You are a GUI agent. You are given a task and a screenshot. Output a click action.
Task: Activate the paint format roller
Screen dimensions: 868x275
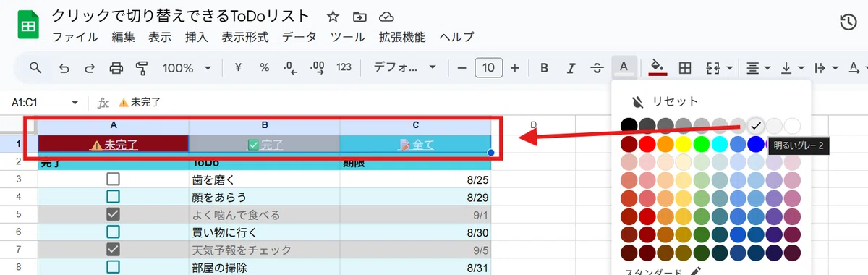click(x=142, y=68)
